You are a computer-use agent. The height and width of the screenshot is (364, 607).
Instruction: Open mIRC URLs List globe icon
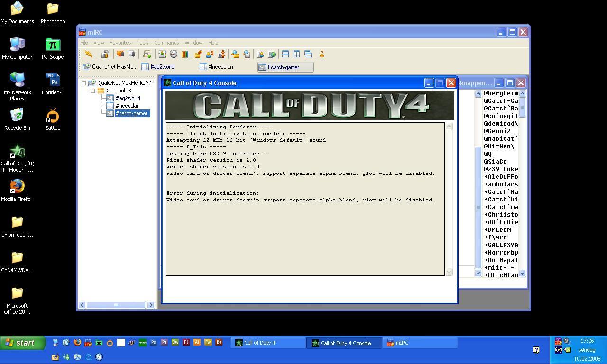point(271,54)
